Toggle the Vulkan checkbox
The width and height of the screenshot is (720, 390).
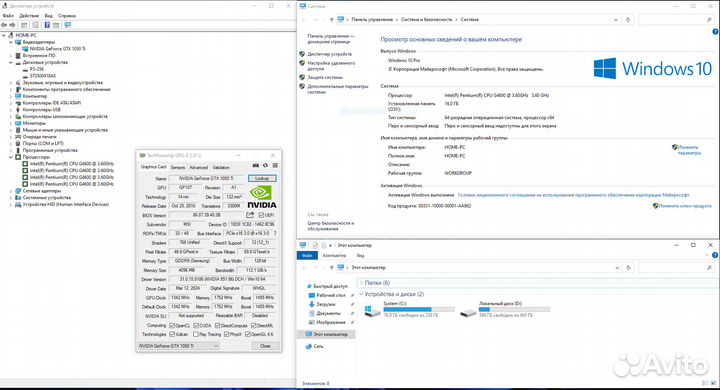click(x=172, y=334)
